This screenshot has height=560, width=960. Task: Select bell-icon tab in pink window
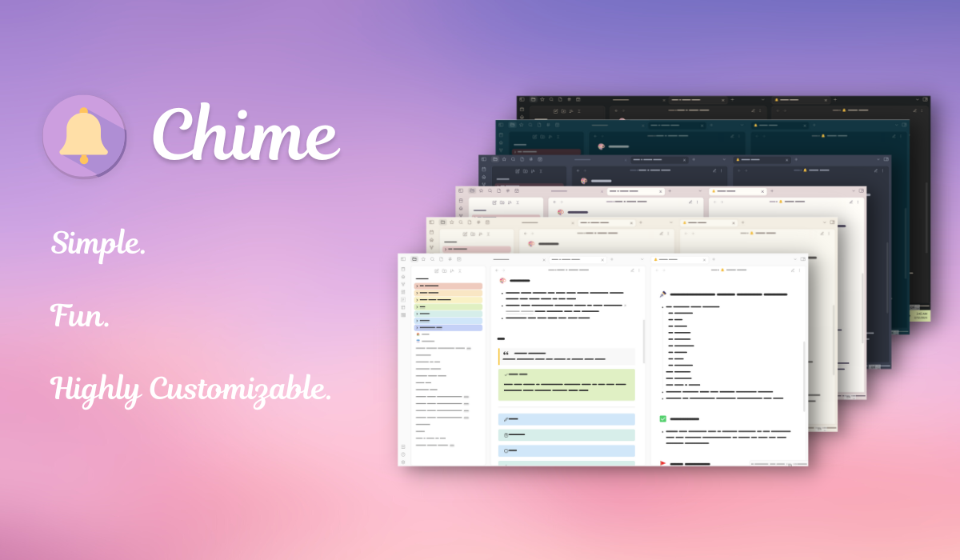coord(738,191)
